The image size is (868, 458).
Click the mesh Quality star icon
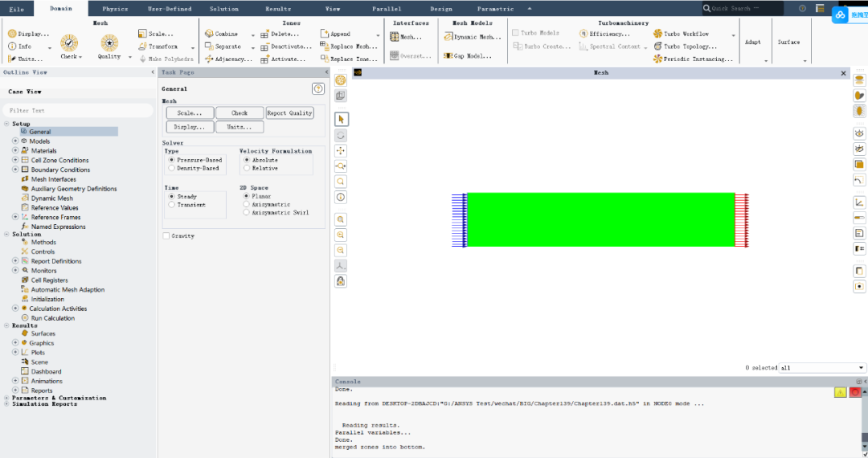pyautogui.click(x=109, y=43)
